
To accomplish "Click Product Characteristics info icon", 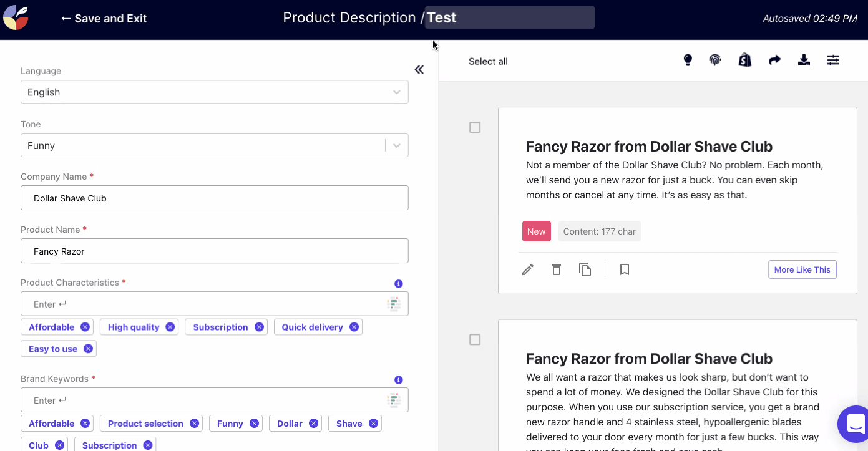I will click(x=399, y=284).
